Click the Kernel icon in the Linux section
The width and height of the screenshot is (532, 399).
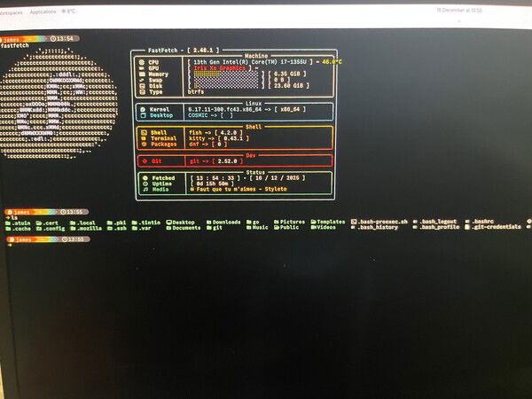[142, 108]
